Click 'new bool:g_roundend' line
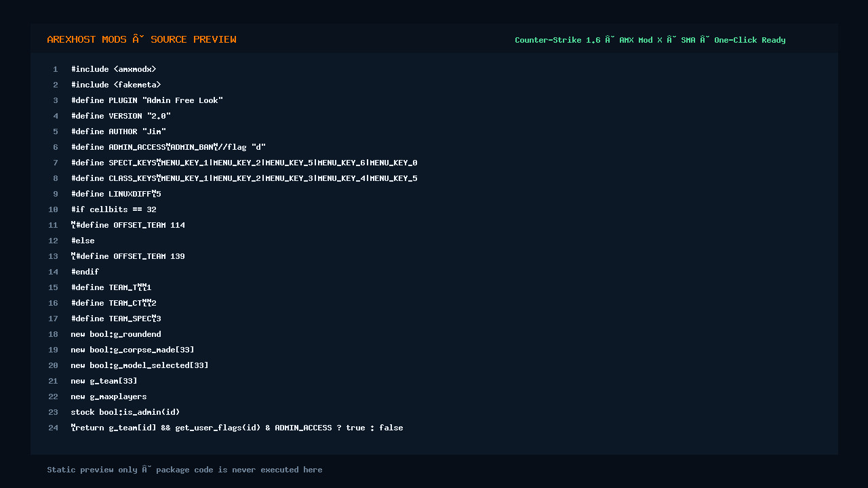868x488 pixels. 116,334
